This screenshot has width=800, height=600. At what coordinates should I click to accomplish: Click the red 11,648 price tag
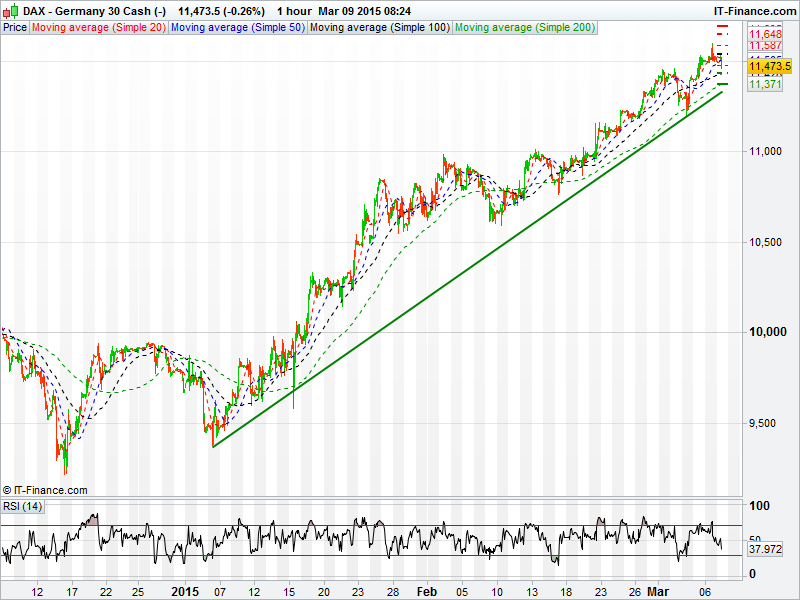(765, 34)
